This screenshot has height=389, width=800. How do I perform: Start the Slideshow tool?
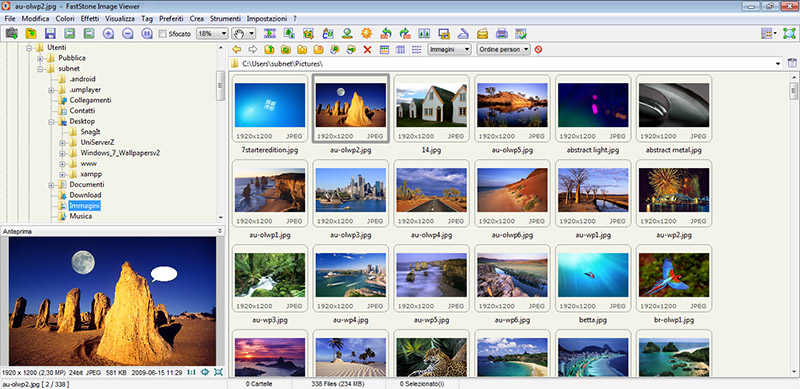[269, 34]
